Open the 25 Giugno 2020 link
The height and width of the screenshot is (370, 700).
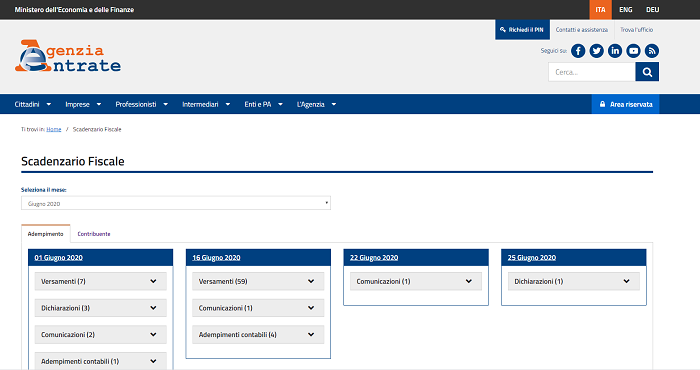[x=532, y=258]
